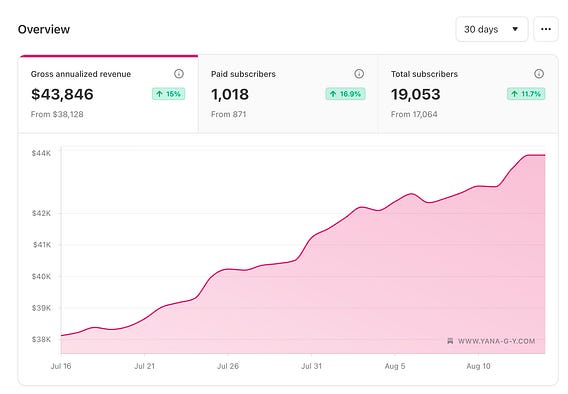This screenshot has height=394, width=568.
Task: Click the WWW.YANA-G-Y.COM watermark link
Action: click(x=496, y=341)
